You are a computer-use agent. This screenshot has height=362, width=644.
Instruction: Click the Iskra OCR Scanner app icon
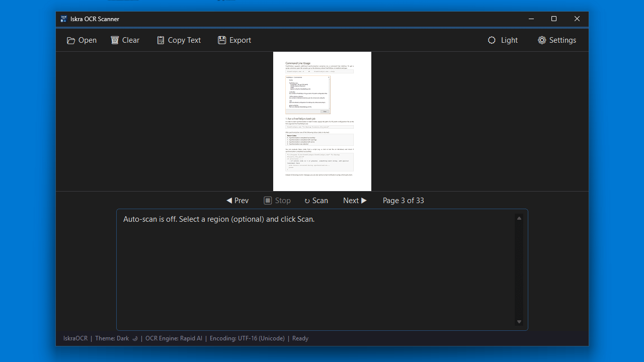tap(63, 19)
